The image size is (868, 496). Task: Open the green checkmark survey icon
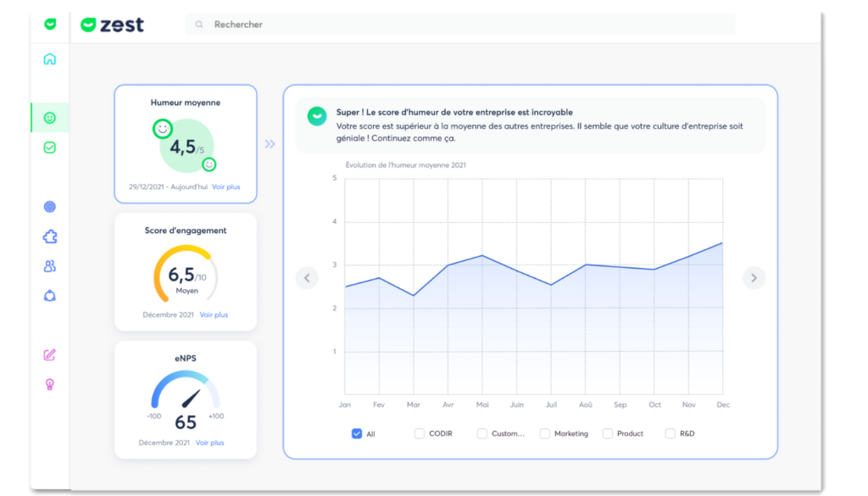click(50, 148)
